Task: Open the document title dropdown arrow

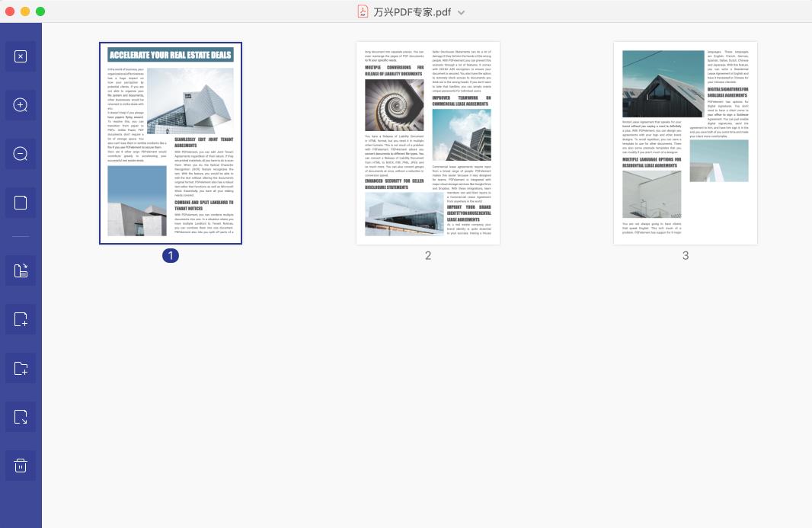Action: click(x=461, y=12)
